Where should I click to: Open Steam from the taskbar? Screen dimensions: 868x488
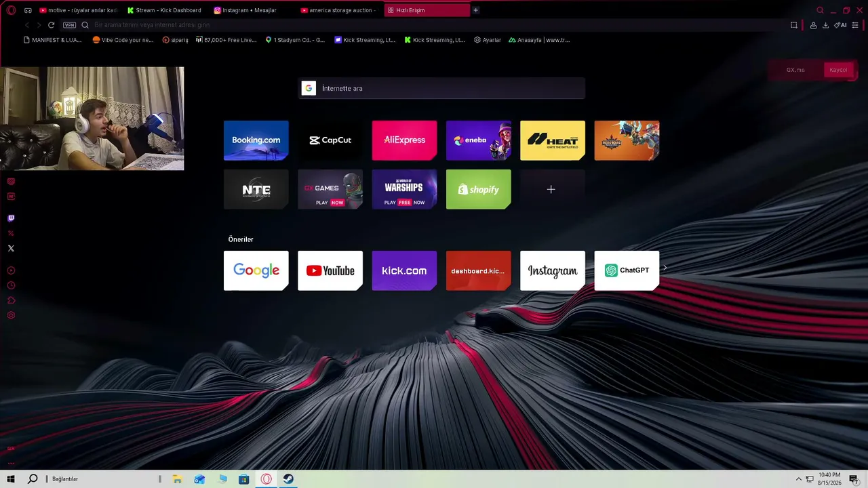tap(288, 479)
